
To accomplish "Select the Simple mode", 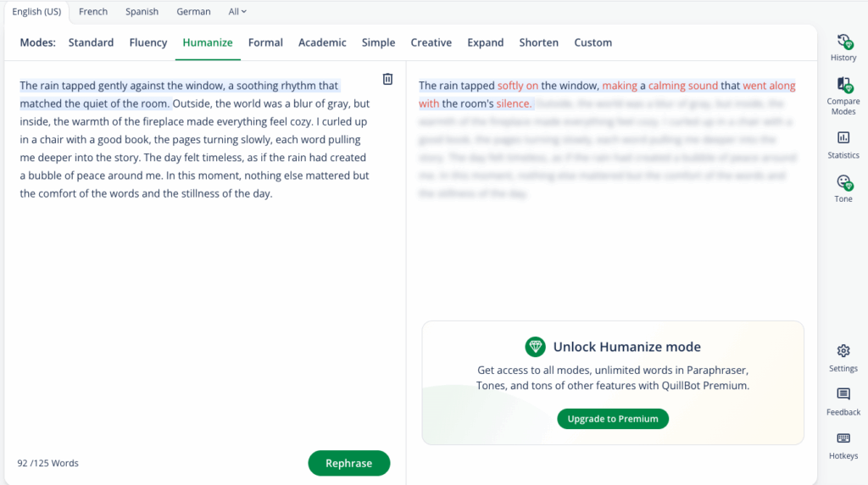I will [378, 42].
